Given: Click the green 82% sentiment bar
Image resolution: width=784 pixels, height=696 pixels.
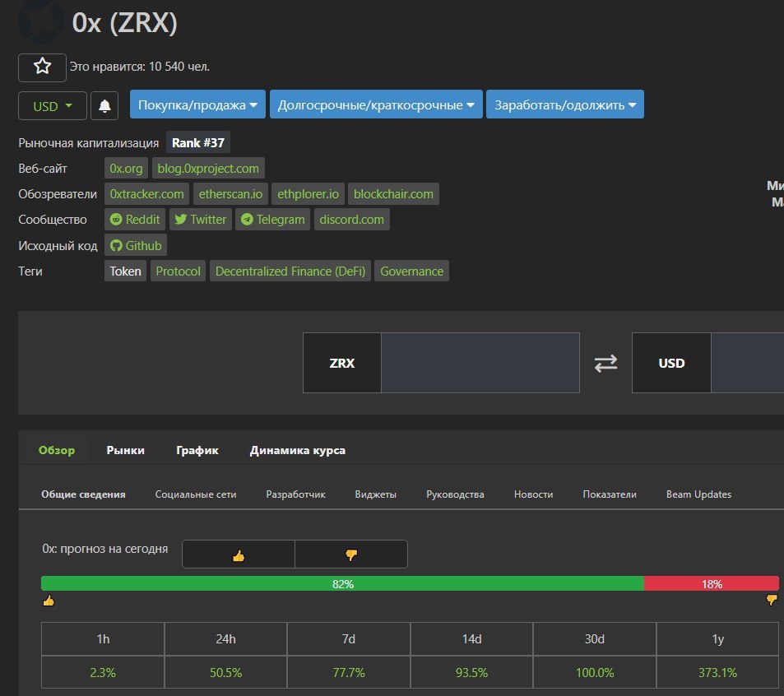Looking at the screenshot, I should [342, 583].
